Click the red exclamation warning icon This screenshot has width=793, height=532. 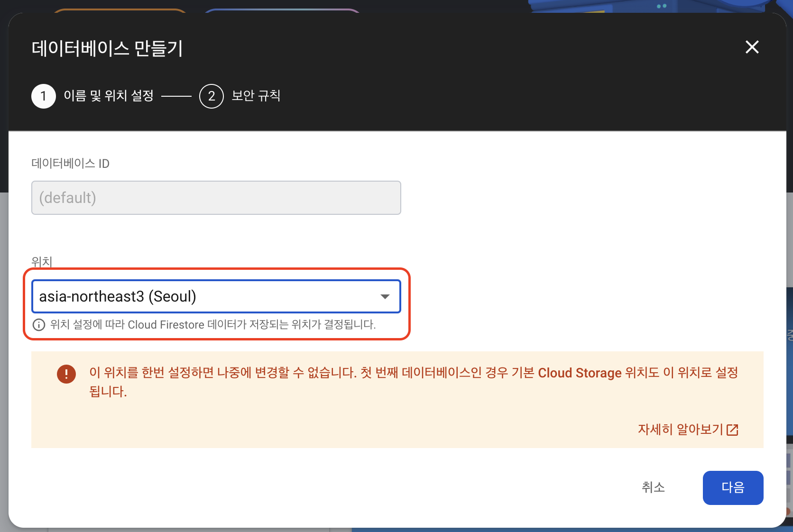[x=66, y=374]
